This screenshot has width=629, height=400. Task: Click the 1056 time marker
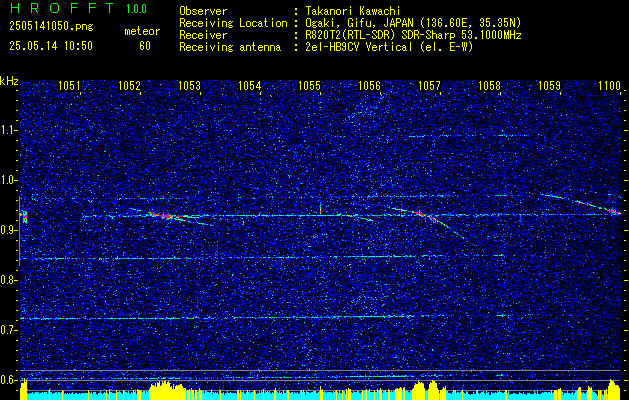tap(369, 85)
